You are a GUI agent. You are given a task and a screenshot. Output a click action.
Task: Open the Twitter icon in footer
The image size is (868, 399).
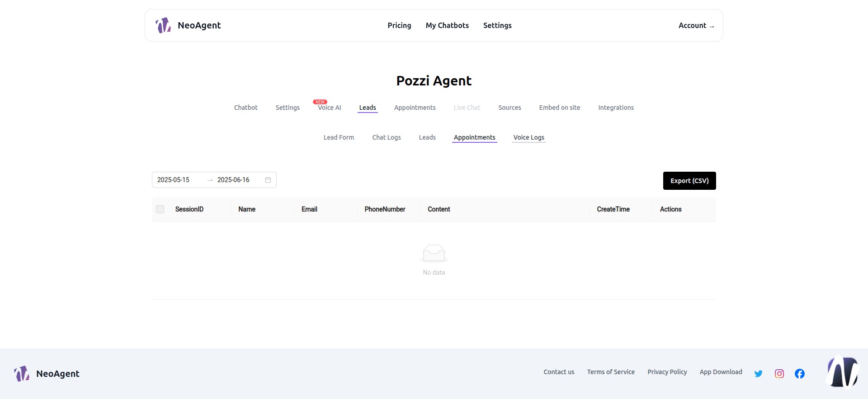coord(759,374)
